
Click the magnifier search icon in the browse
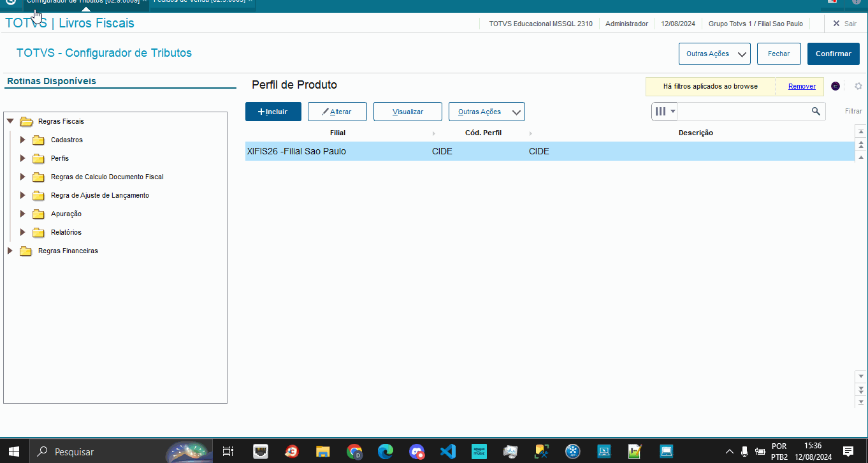(816, 112)
